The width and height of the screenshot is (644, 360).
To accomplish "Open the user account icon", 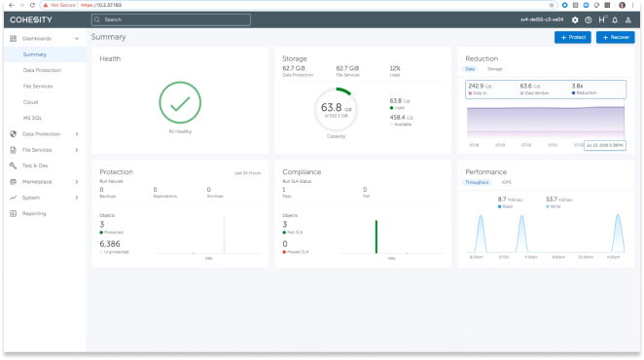I will [628, 19].
